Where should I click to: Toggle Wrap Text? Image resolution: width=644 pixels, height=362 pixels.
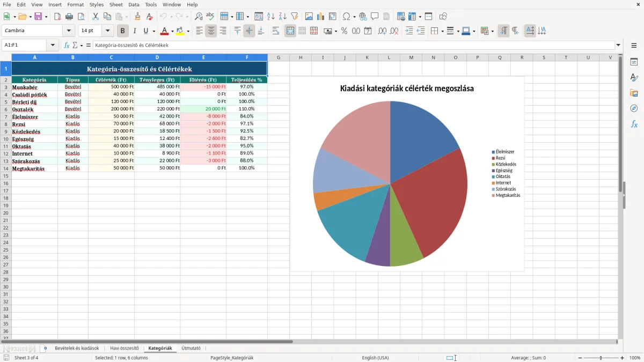[276, 31]
